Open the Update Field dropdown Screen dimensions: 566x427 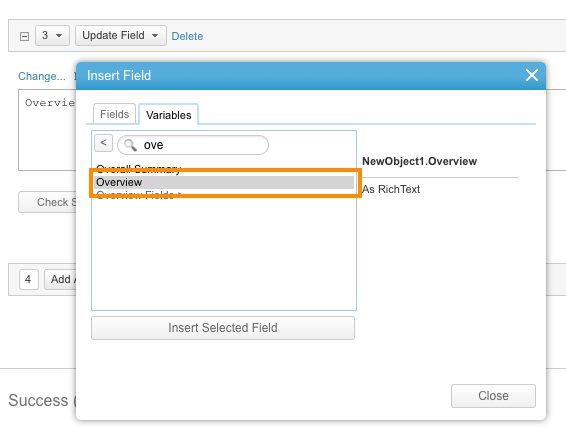121,35
